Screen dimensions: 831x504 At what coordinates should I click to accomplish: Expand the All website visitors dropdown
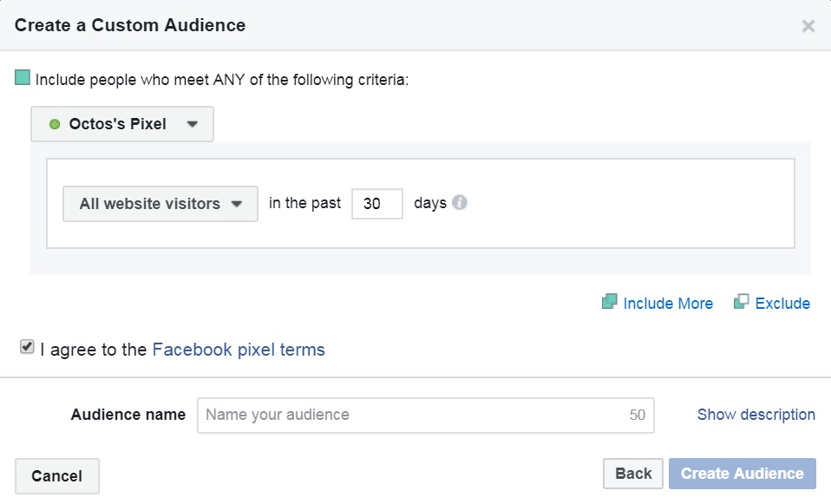click(160, 204)
